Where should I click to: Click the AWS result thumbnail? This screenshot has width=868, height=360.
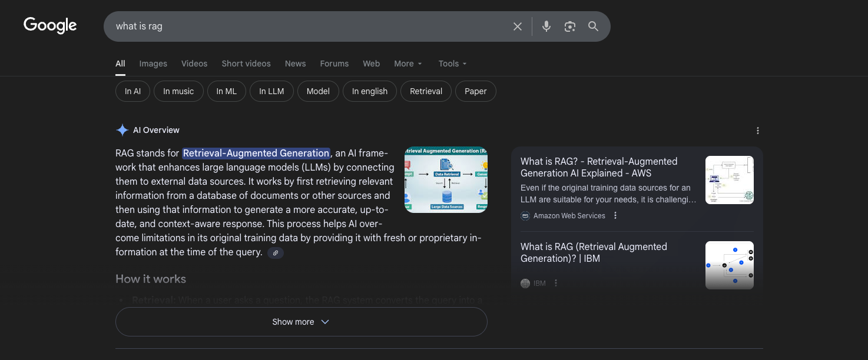click(730, 180)
